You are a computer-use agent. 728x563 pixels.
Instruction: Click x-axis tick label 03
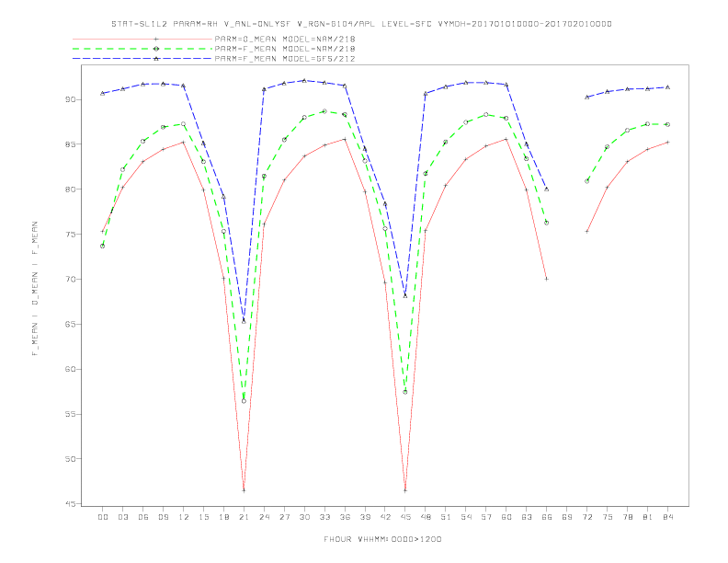122,517
